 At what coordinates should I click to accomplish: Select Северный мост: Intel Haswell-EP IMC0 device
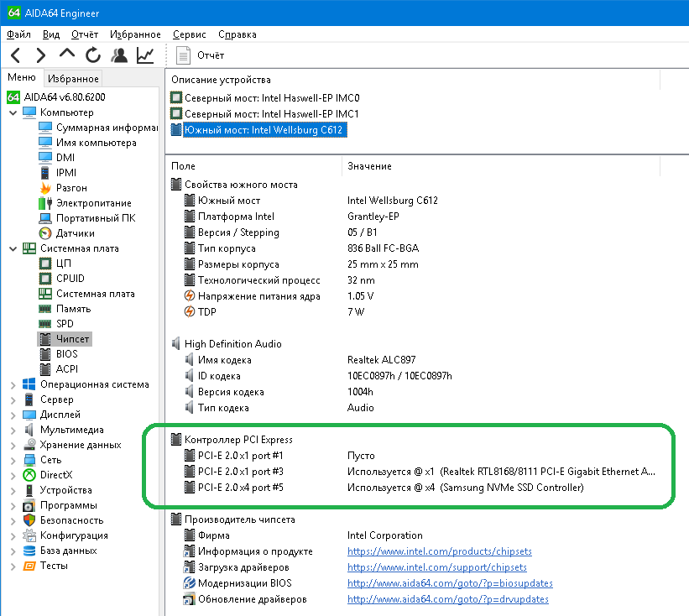pyautogui.click(x=272, y=98)
